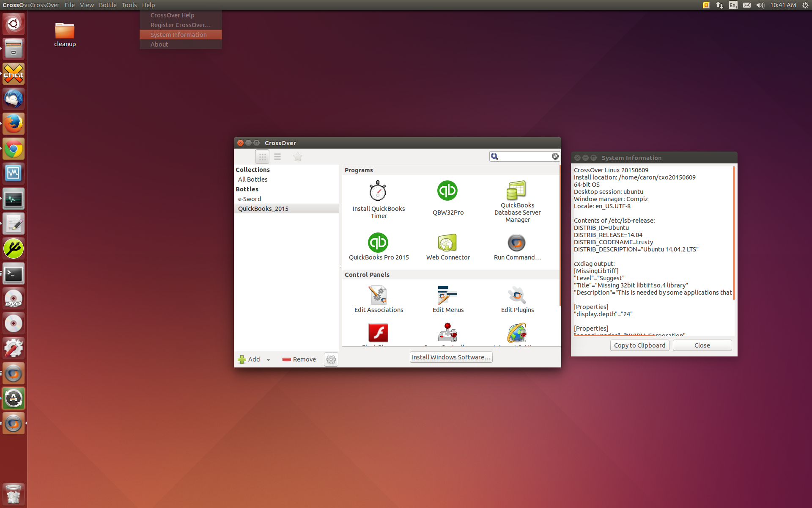
Task: Click the list view toggle button
Action: (277, 156)
